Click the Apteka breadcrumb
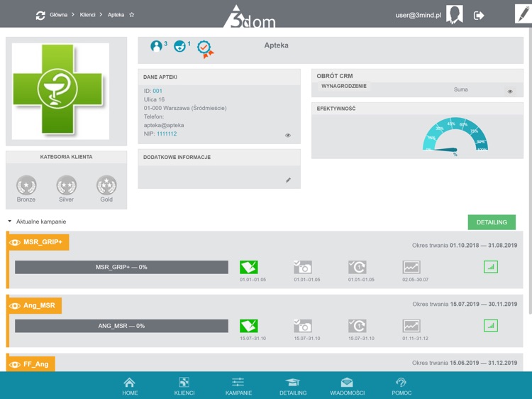This screenshot has height=399, width=532. click(x=116, y=15)
